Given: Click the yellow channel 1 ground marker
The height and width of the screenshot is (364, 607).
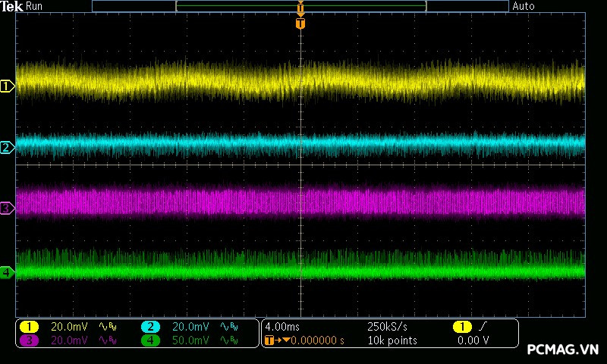Looking at the screenshot, I should [x=7, y=86].
